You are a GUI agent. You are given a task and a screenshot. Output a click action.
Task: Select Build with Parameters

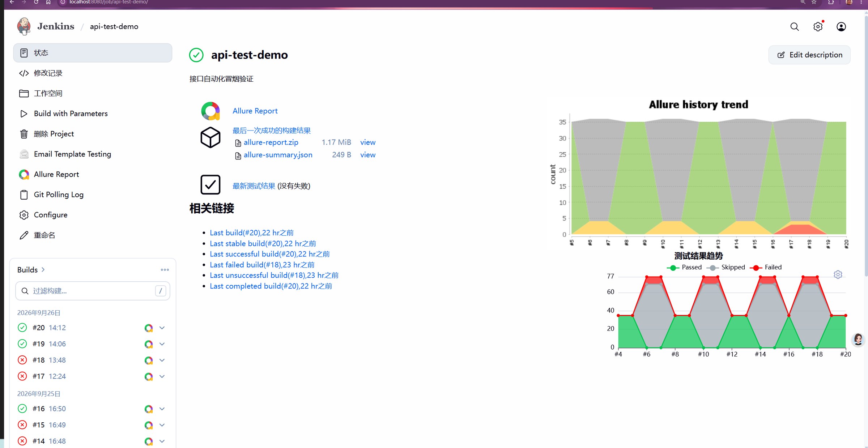(93, 114)
